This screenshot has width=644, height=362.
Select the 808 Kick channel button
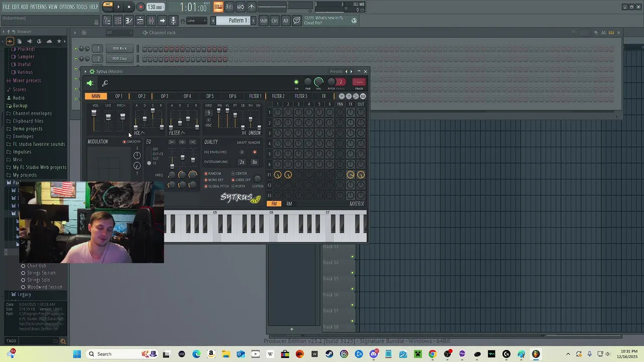coord(120,48)
